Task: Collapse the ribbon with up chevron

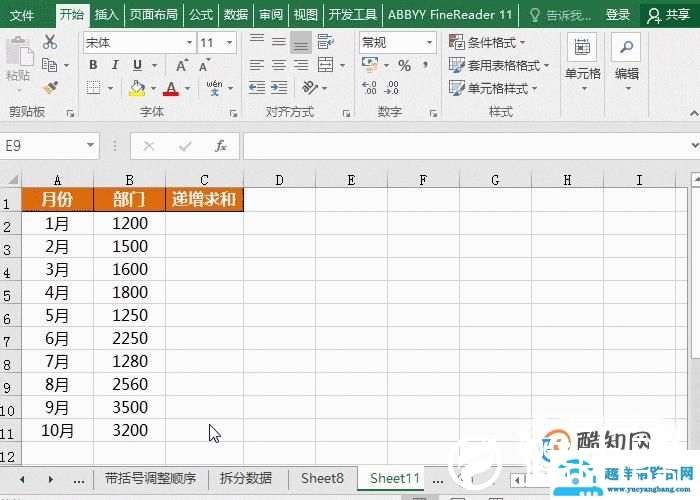Action: coord(694,113)
